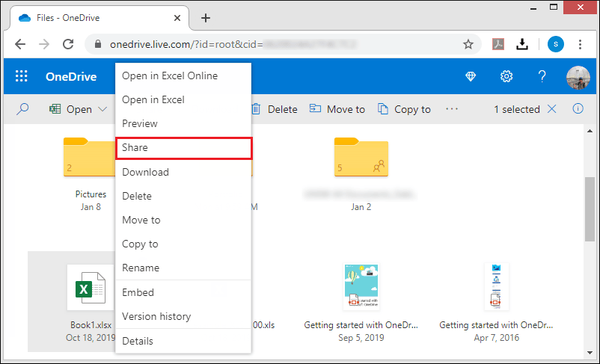
Task: Go forward in the browser
Action: [x=44, y=44]
